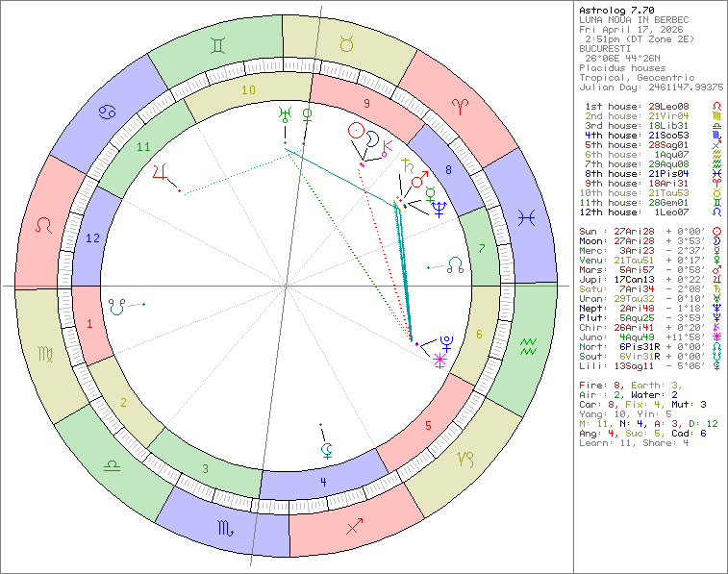Click the Sun glyph in the chart

[x=356, y=130]
